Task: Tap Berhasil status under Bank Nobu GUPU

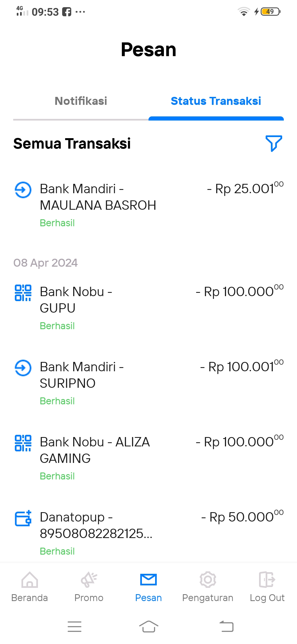Action: (x=57, y=326)
